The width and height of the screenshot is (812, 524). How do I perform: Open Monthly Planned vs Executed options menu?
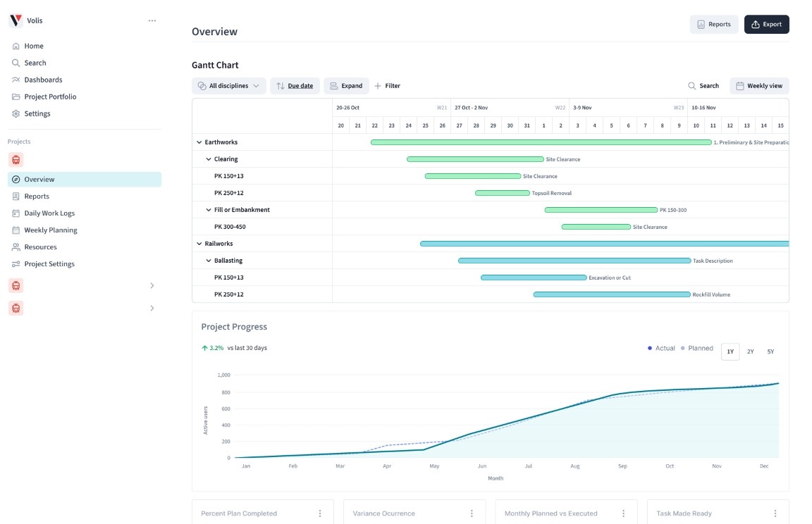coord(624,513)
